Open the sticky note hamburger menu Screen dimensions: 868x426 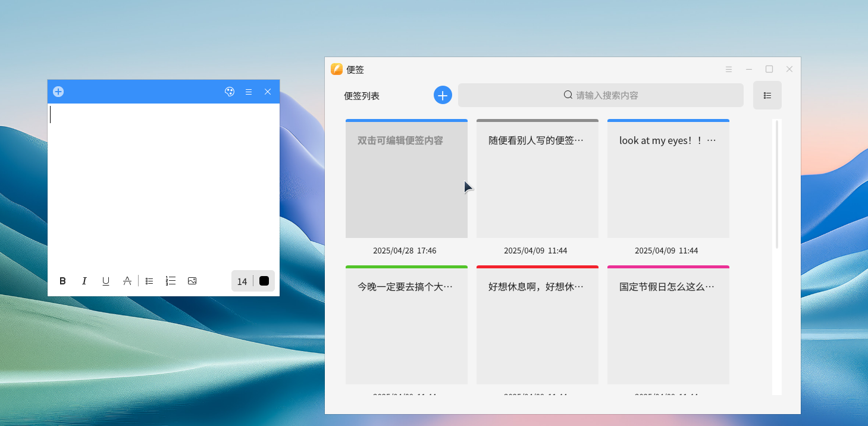[249, 92]
